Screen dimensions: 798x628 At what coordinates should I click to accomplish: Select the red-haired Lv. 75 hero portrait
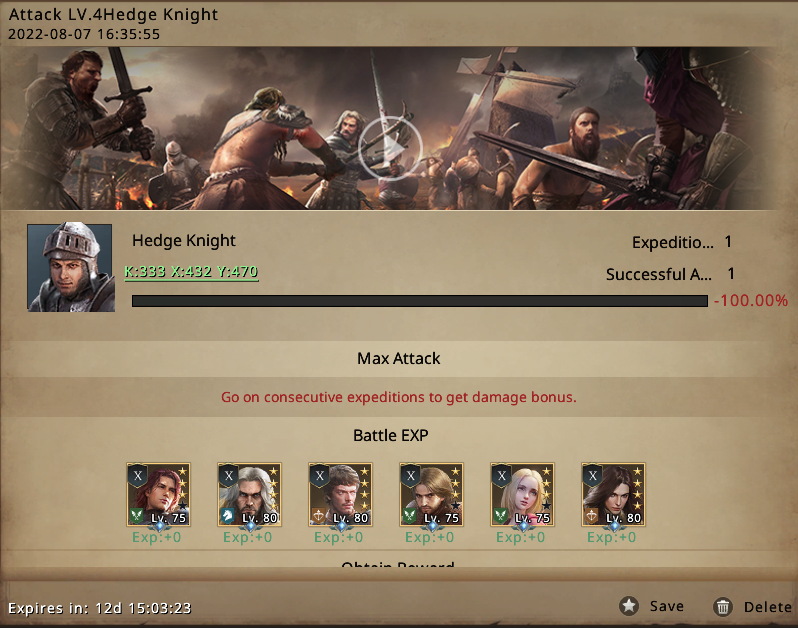click(x=158, y=494)
